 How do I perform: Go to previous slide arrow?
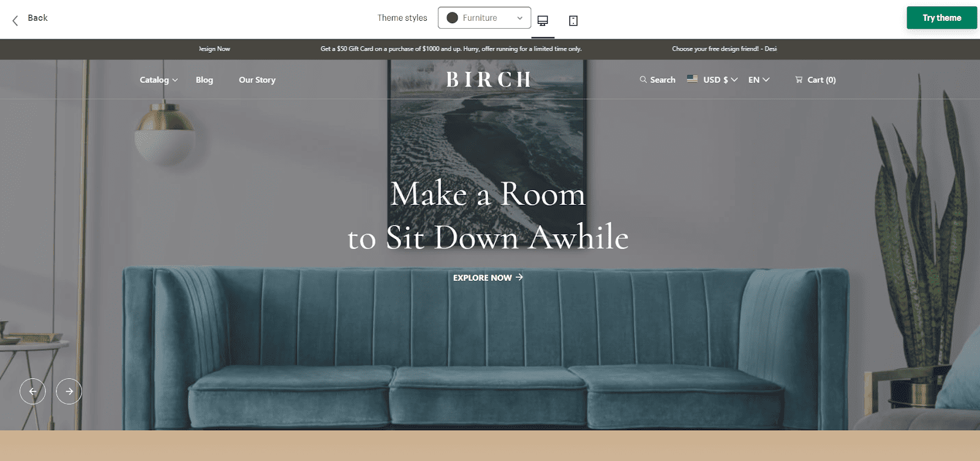tap(32, 391)
